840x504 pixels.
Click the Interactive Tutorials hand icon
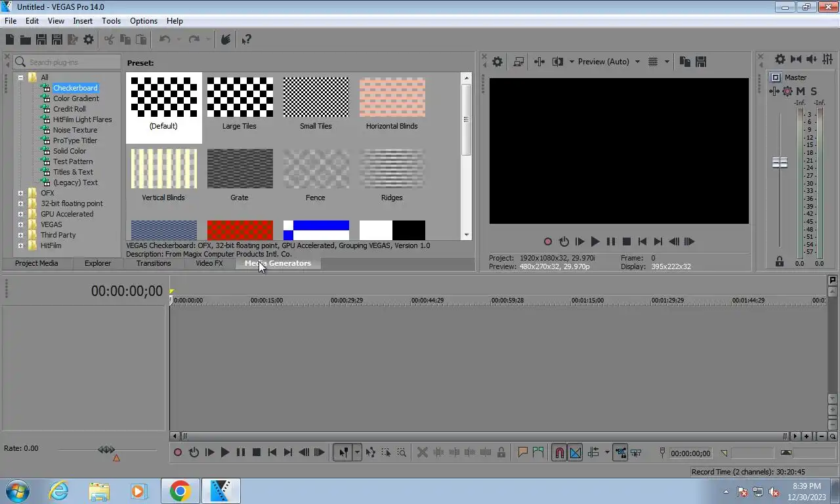click(x=226, y=40)
